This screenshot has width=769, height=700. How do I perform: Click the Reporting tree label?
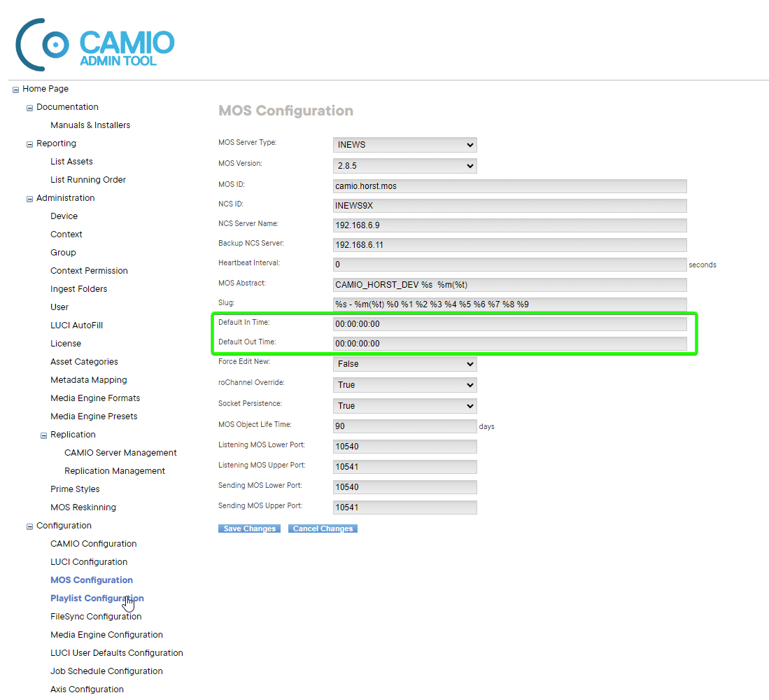click(x=56, y=143)
